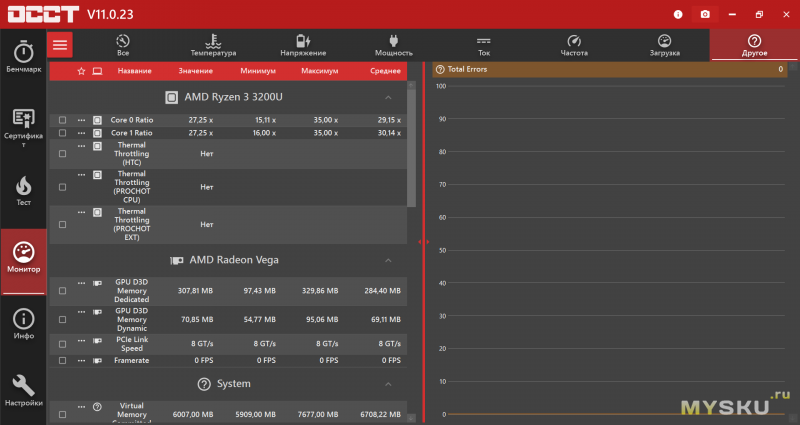Image resolution: width=800 pixels, height=425 pixels.
Task: Click the star favorites column header icon
Action: click(81, 71)
